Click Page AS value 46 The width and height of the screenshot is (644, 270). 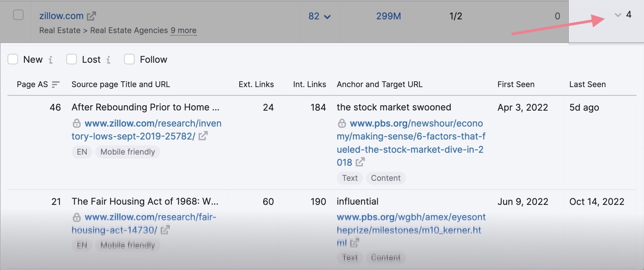pos(55,108)
